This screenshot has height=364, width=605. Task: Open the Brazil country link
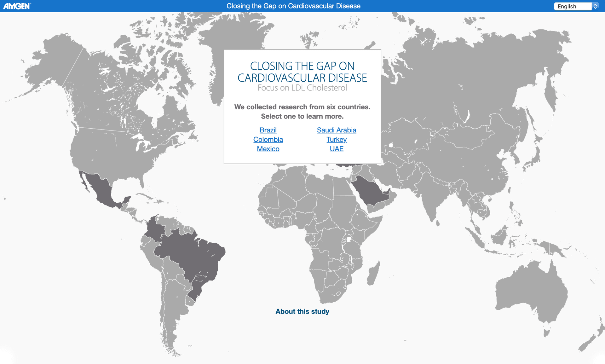click(x=268, y=130)
